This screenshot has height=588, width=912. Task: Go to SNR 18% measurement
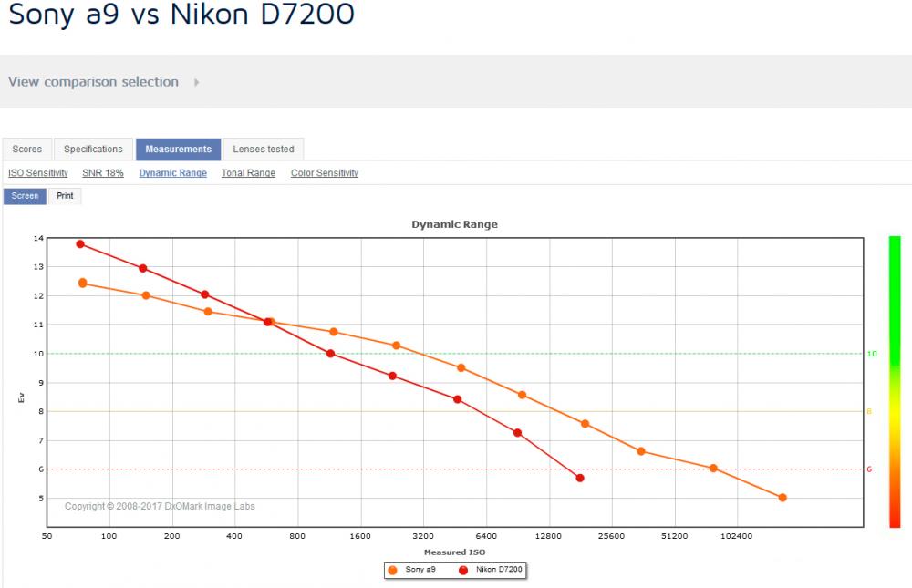(x=103, y=172)
